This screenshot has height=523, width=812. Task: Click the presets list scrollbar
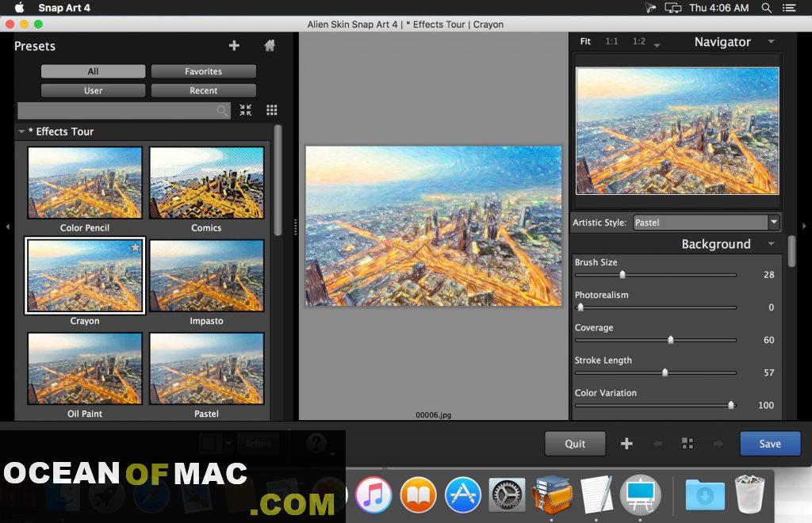pyautogui.click(x=278, y=180)
